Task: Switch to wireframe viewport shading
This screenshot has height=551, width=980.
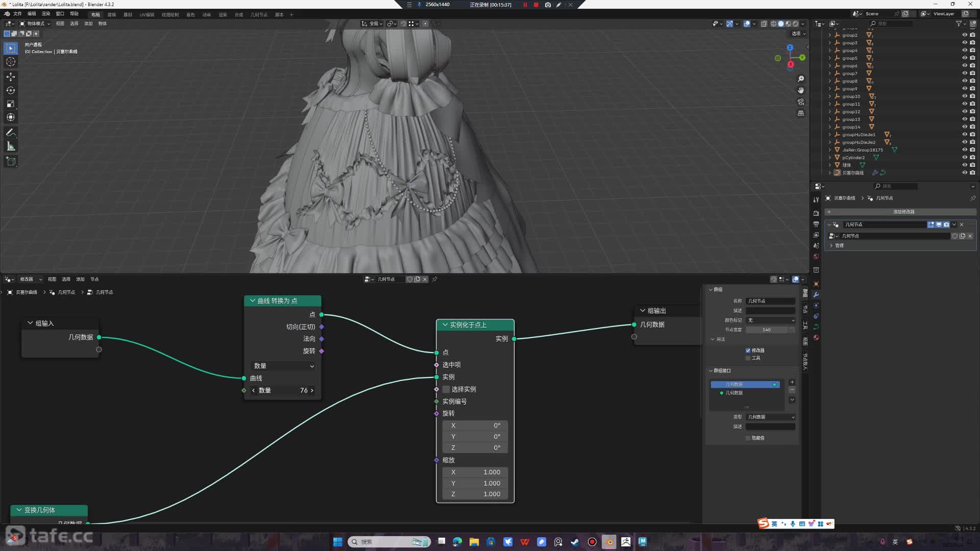Action: [774, 23]
